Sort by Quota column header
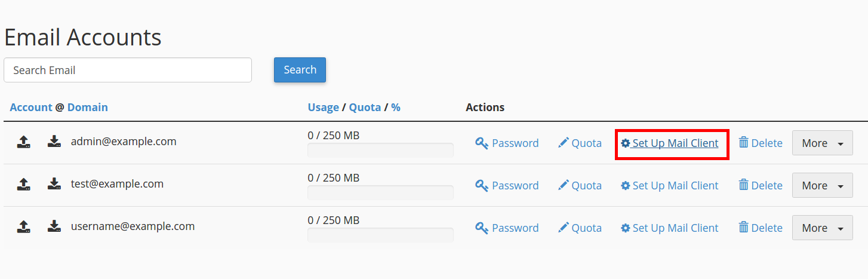Viewport: 868px width, 279px height. [x=365, y=108]
